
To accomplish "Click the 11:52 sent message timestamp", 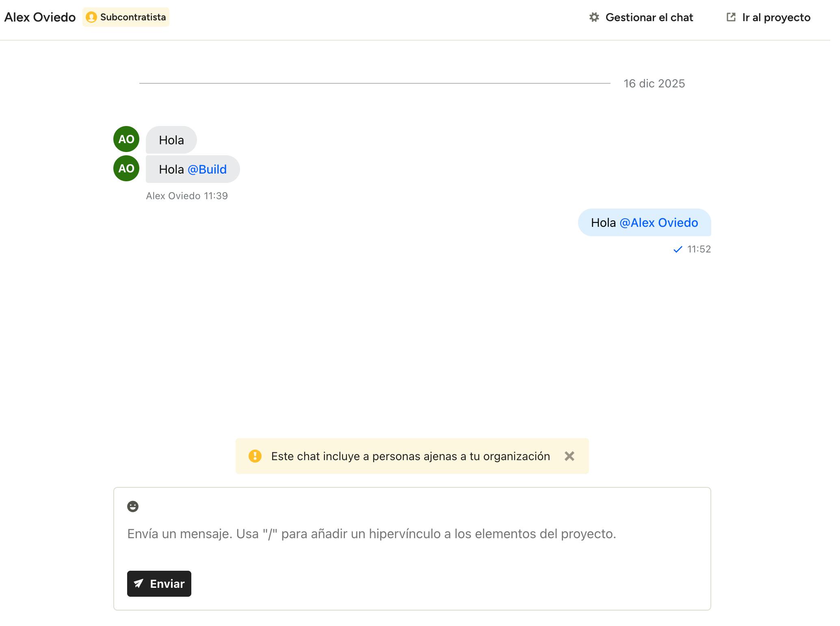I will tap(699, 249).
